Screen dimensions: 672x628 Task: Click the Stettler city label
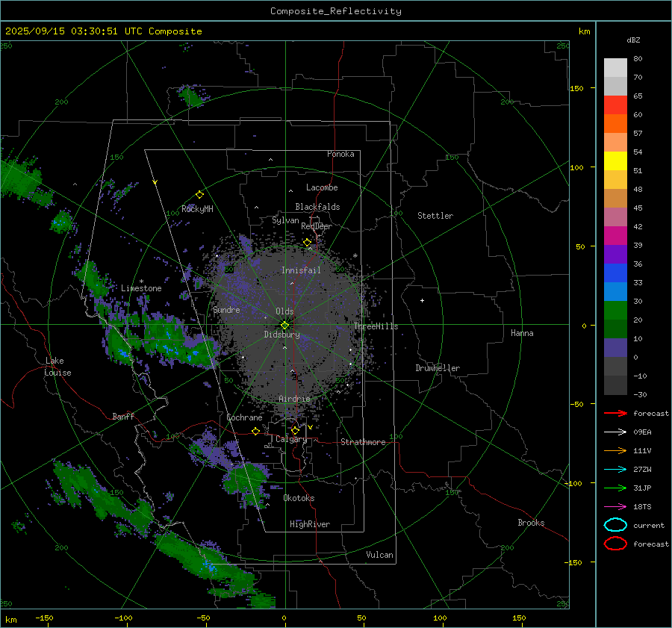(x=435, y=216)
